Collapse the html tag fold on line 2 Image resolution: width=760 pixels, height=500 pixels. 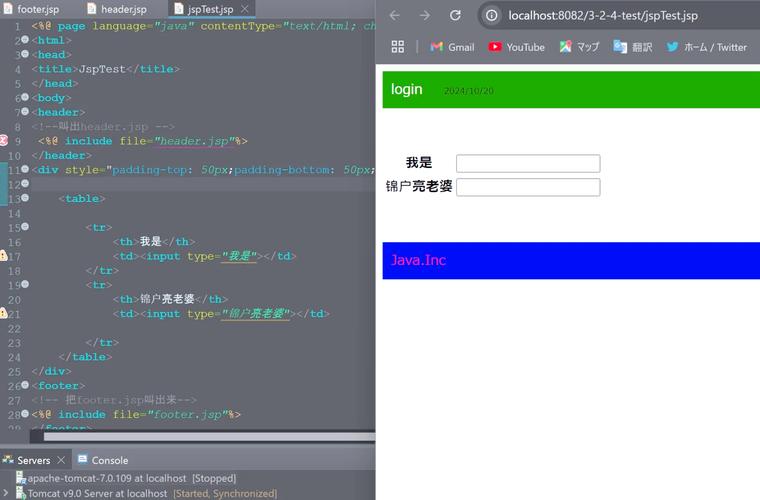click(25, 41)
